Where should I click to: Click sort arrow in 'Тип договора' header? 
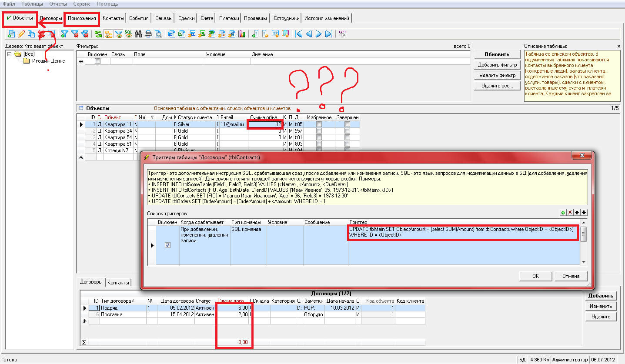tap(133, 301)
